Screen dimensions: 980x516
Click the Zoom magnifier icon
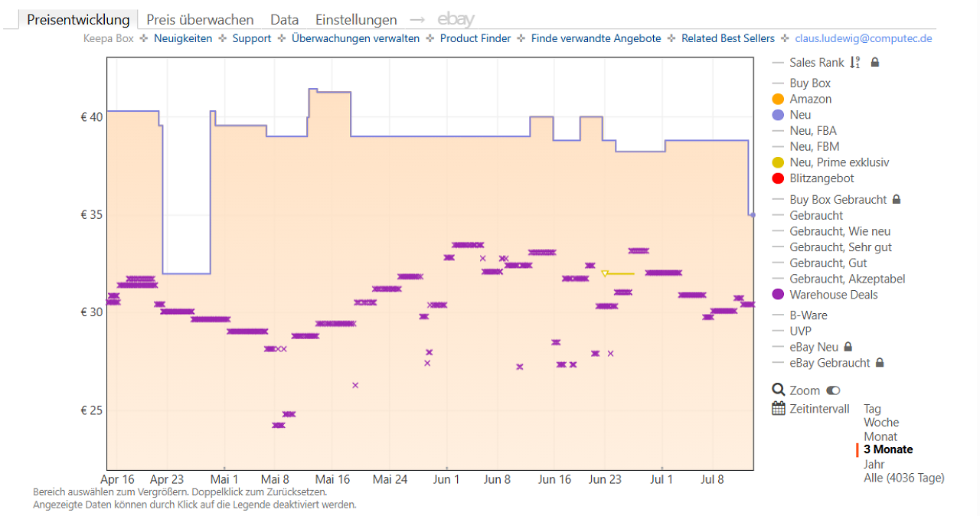click(x=779, y=390)
